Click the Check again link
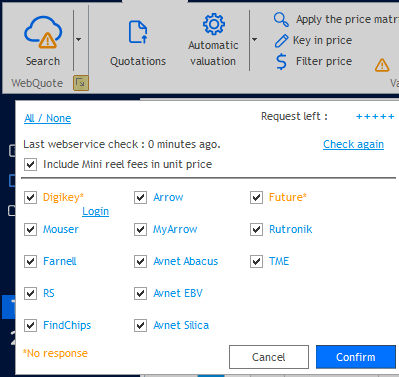399x377 pixels. pyautogui.click(x=353, y=144)
